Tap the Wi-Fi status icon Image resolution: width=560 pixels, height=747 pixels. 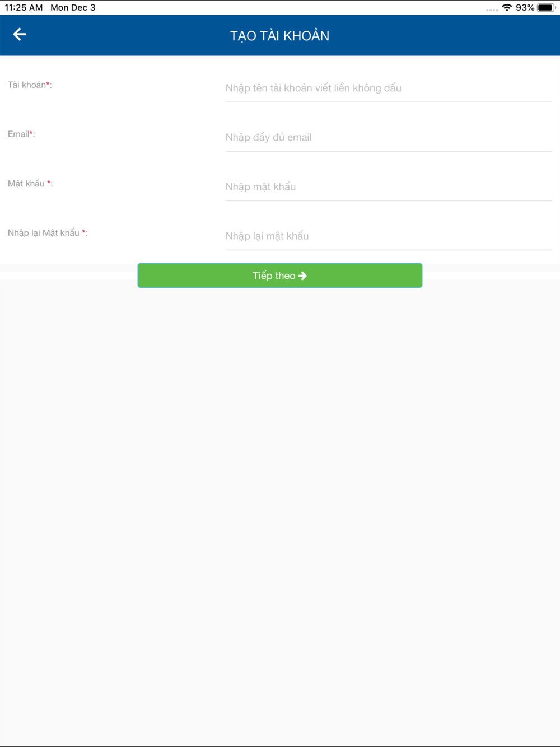[x=507, y=8]
